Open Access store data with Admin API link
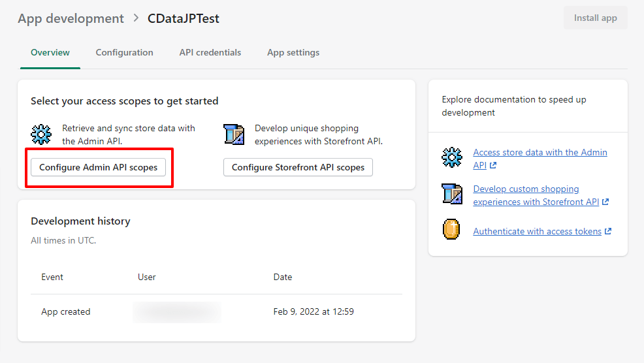This screenshot has height=363, width=644. [539, 152]
